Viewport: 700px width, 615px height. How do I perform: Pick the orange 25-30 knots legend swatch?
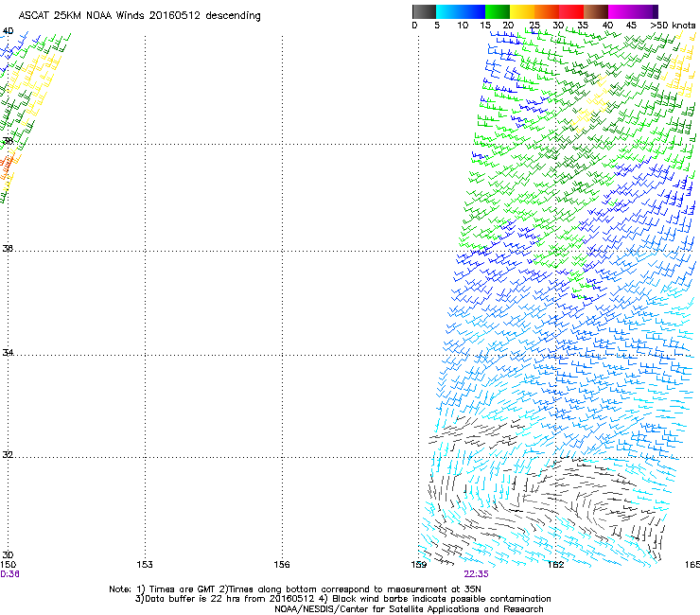(547, 11)
